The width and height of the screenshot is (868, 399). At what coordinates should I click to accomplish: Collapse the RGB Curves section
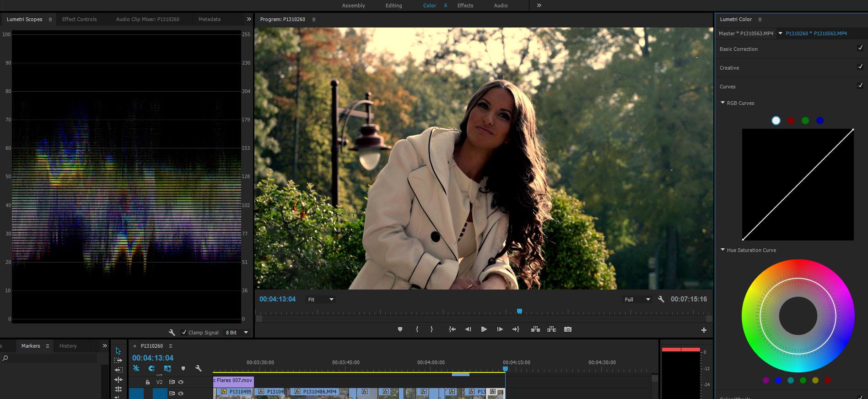tap(723, 103)
